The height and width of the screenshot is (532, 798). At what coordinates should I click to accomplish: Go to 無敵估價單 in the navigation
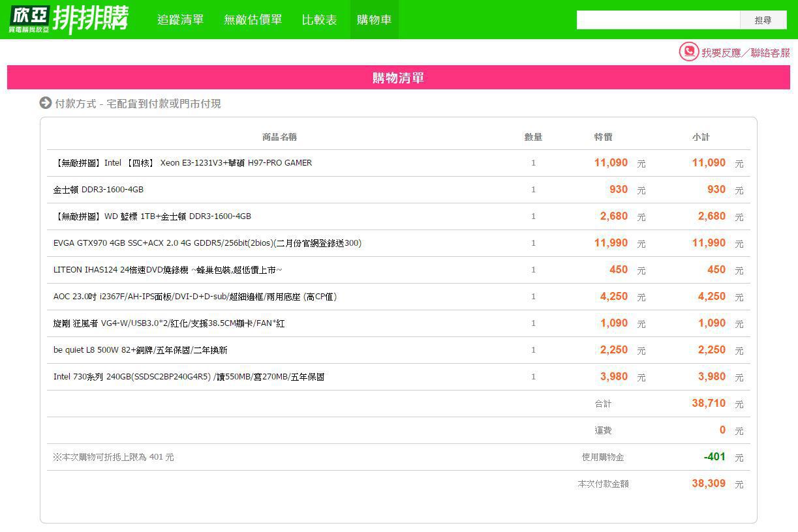coord(253,20)
